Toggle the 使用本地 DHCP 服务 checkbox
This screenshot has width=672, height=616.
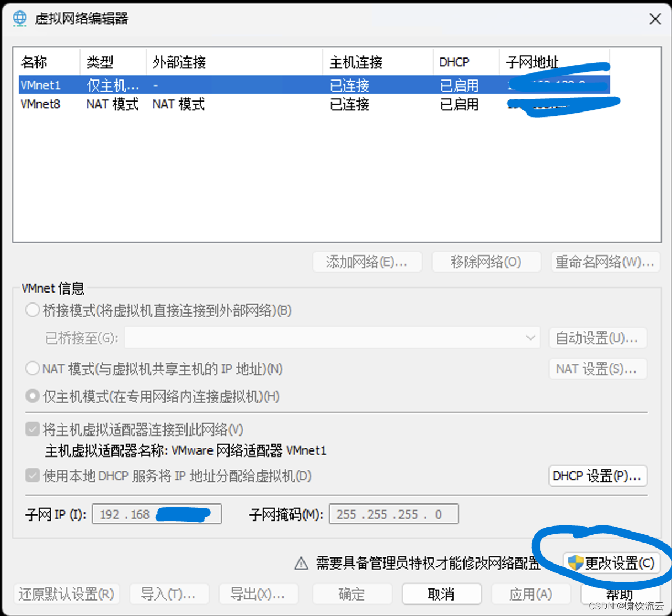(32, 475)
